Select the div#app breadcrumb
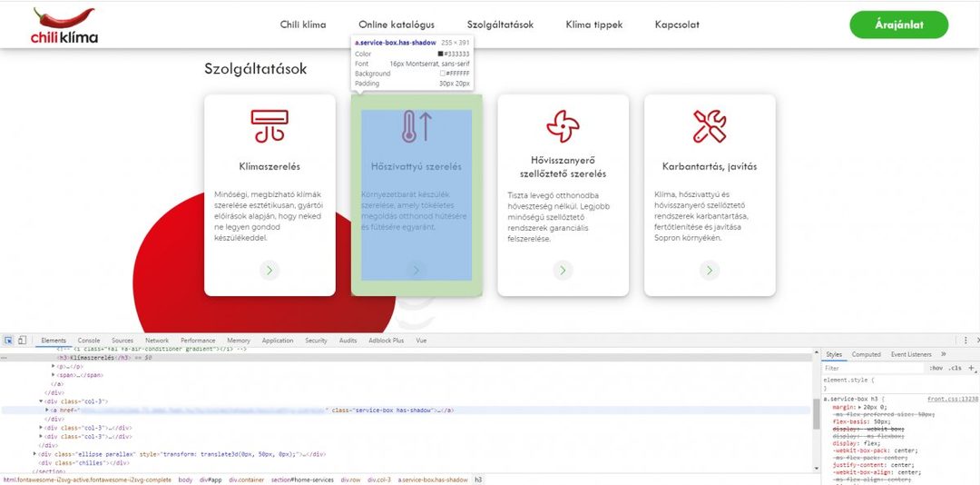980x485 pixels. pos(209,480)
